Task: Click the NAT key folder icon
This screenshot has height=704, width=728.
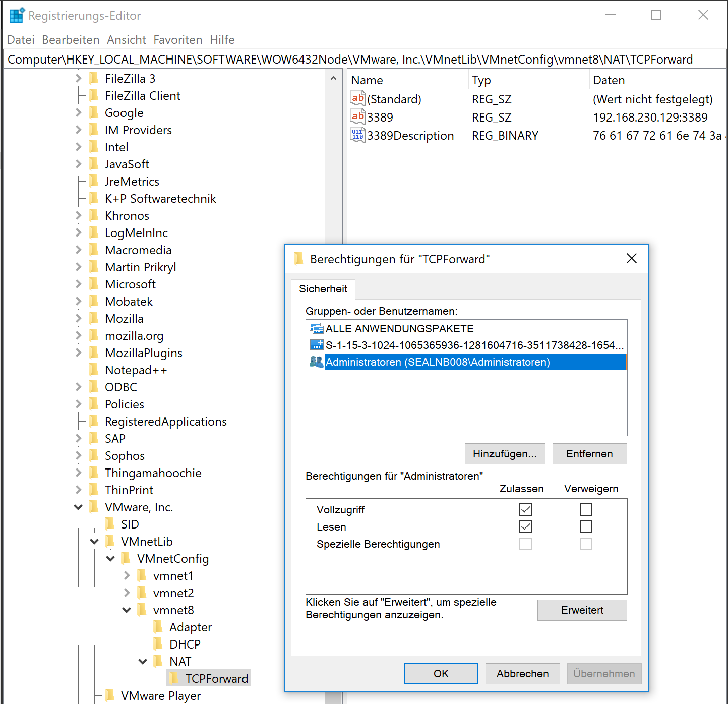Action: (158, 661)
